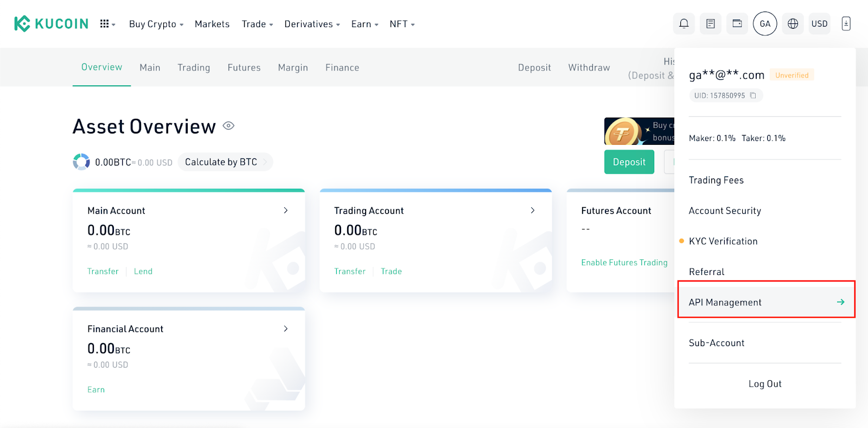Click Enable Futures Trading link
Viewport: 868px width, 428px height.
(624, 263)
